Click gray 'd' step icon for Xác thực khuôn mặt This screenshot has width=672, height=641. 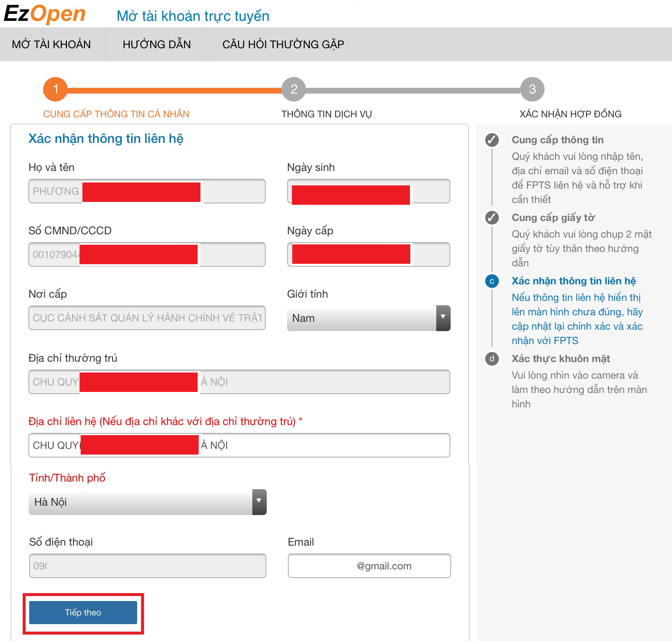click(x=492, y=358)
